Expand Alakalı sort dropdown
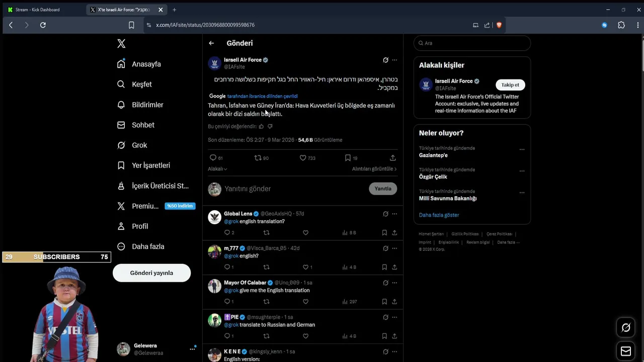 pyautogui.click(x=217, y=169)
